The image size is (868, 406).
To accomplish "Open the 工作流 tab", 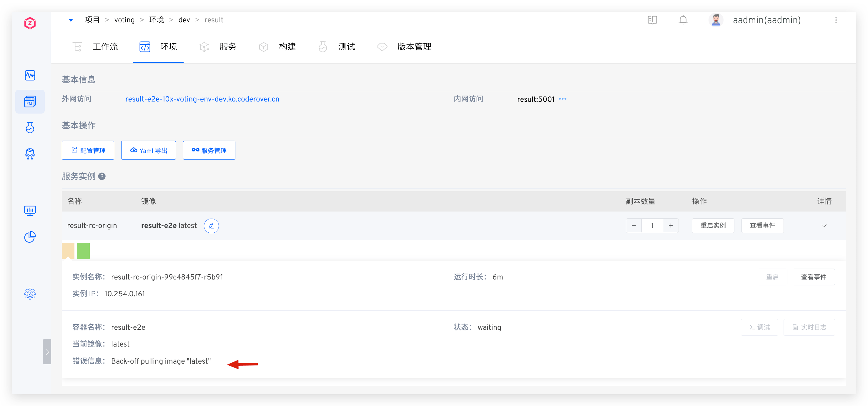I will 105,47.
